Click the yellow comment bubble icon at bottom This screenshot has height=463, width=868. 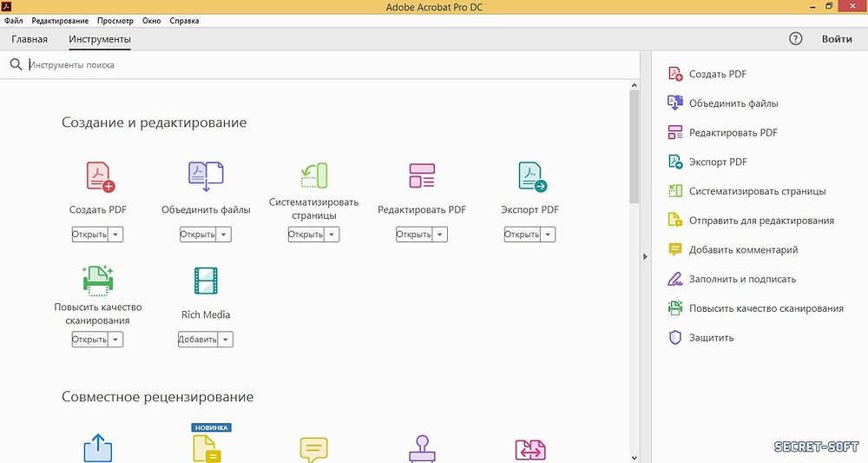click(x=314, y=449)
